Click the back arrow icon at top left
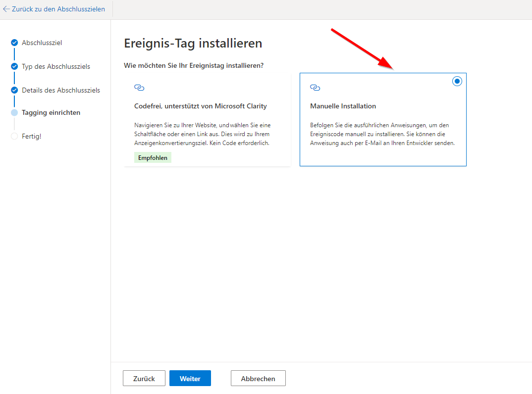 point(6,9)
